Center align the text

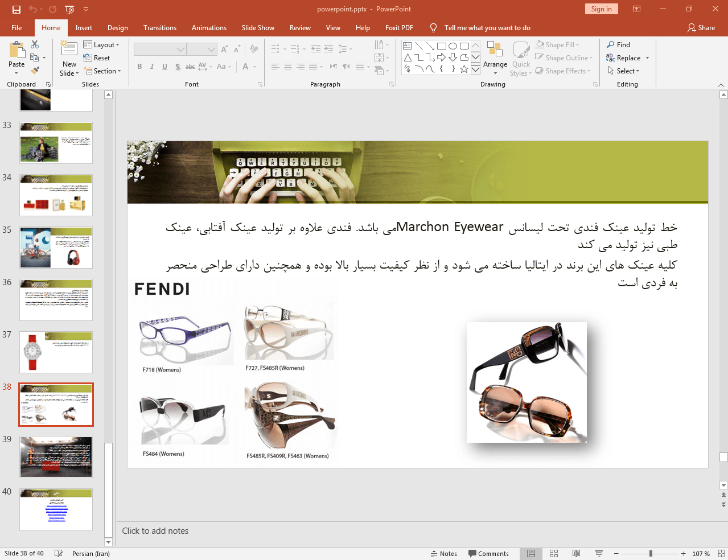click(288, 67)
